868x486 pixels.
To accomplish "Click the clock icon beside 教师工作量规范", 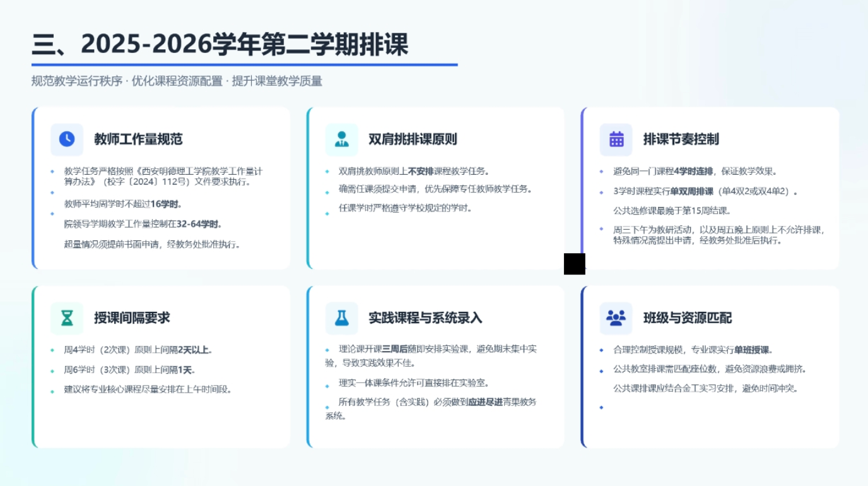I will [x=67, y=139].
